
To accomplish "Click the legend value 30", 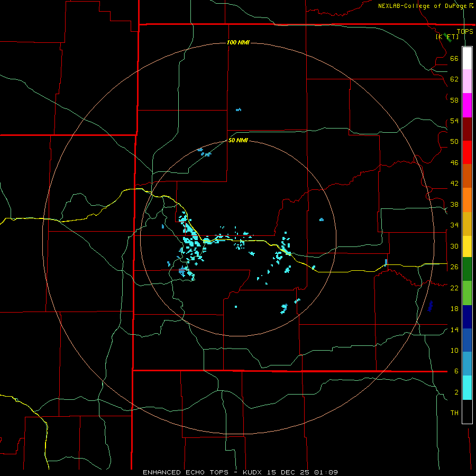I will point(454,246).
